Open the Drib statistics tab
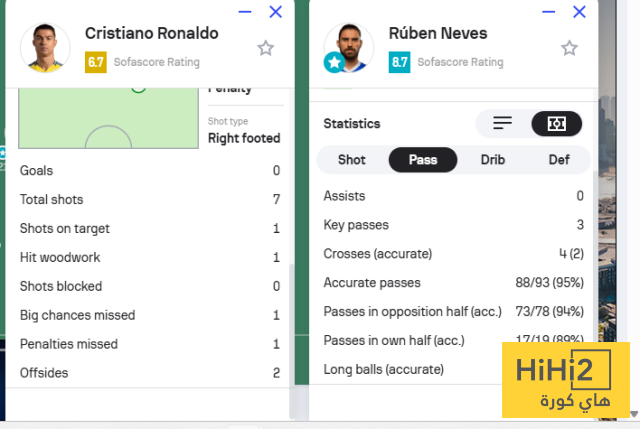This screenshot has width=640, height=429. point(493,160)
